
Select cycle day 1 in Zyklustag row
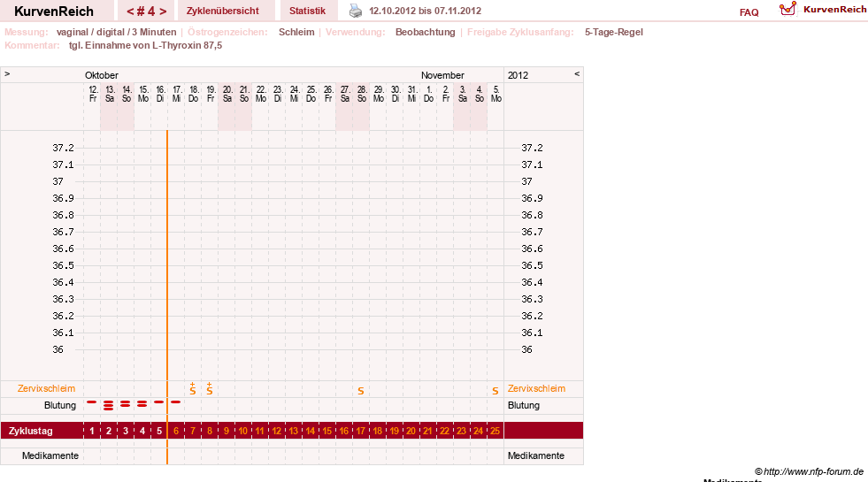coord(92,431)
